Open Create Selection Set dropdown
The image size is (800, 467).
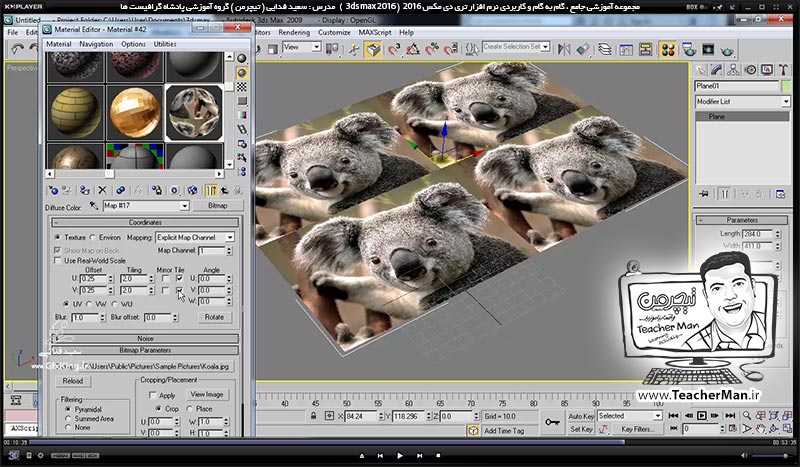click(x=545, y=46)
